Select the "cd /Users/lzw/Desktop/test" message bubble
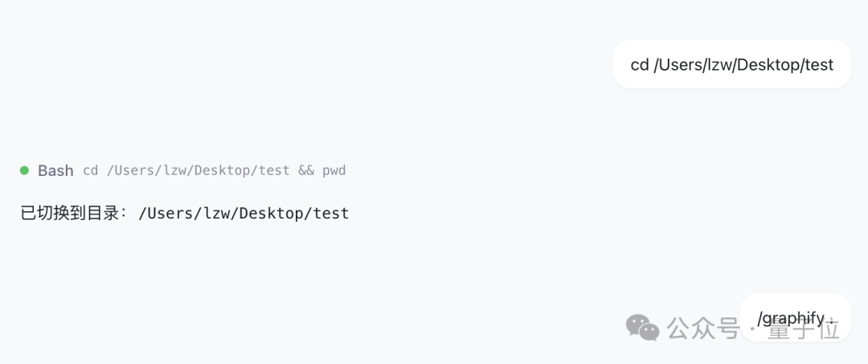Viewport: 868px width, 364px height. [731, 64]
